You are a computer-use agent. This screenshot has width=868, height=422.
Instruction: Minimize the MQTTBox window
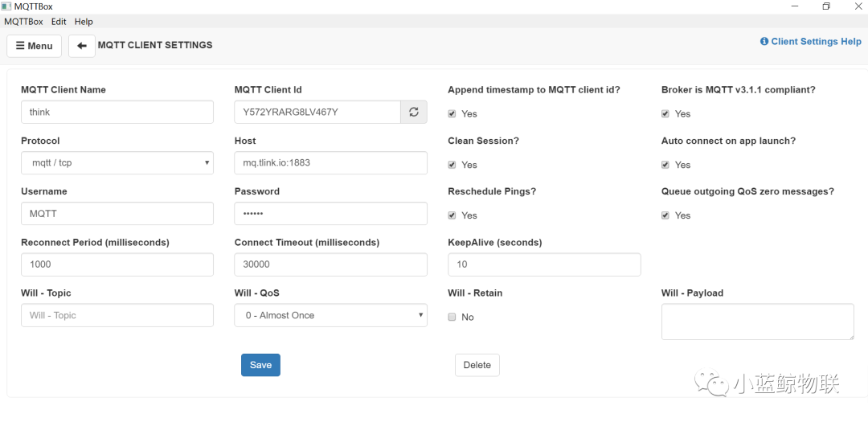(795, 6)
